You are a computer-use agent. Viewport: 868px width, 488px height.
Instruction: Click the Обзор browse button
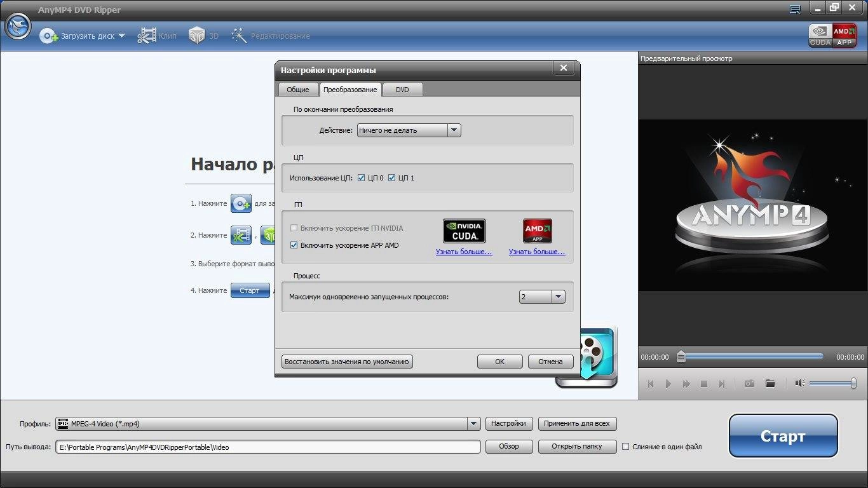[509, 446]
